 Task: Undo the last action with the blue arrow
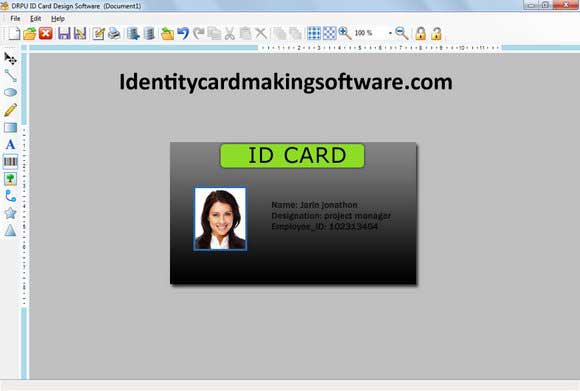(183, 33)
